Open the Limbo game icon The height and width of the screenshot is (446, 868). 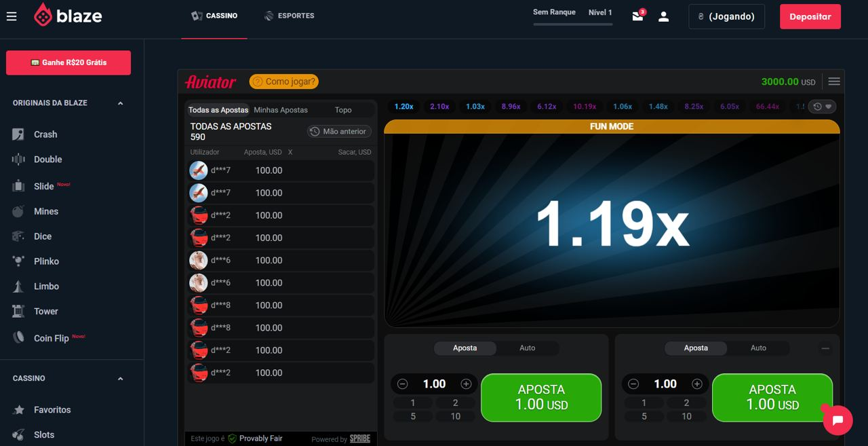[19, 286]
